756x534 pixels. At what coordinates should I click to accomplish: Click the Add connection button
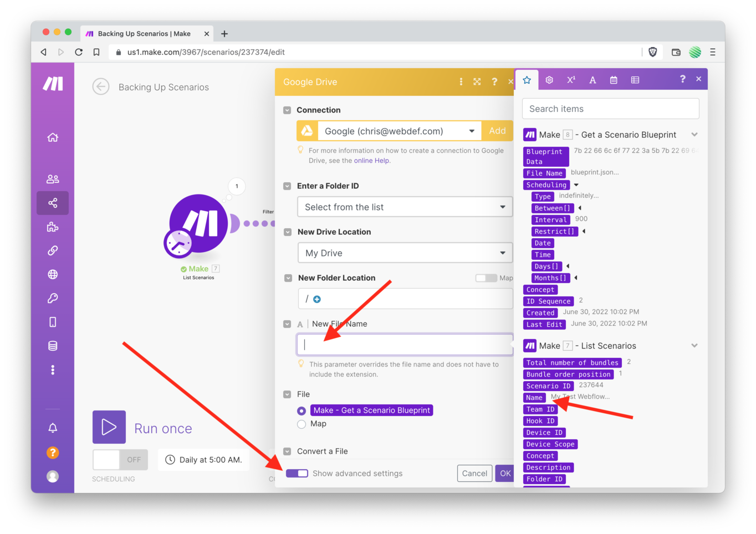point(497,131)
